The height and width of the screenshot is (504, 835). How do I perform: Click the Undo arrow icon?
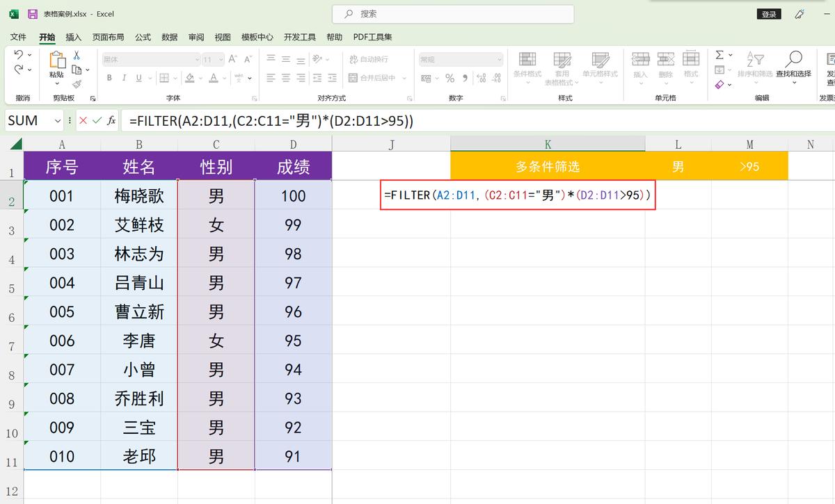click(x=19, y=55)
